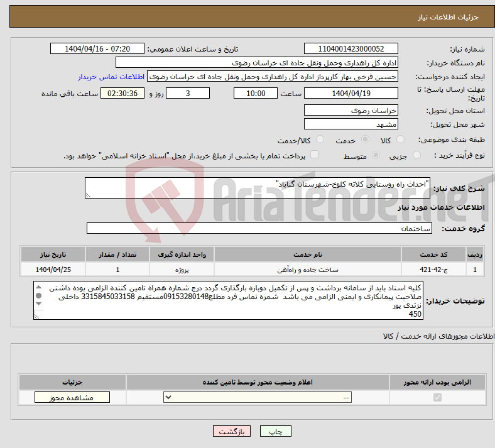The image size is (495, 448).
Task: Click service name cell ساخت جاده و راه‌آهن
Action: [x=308, y=270]
